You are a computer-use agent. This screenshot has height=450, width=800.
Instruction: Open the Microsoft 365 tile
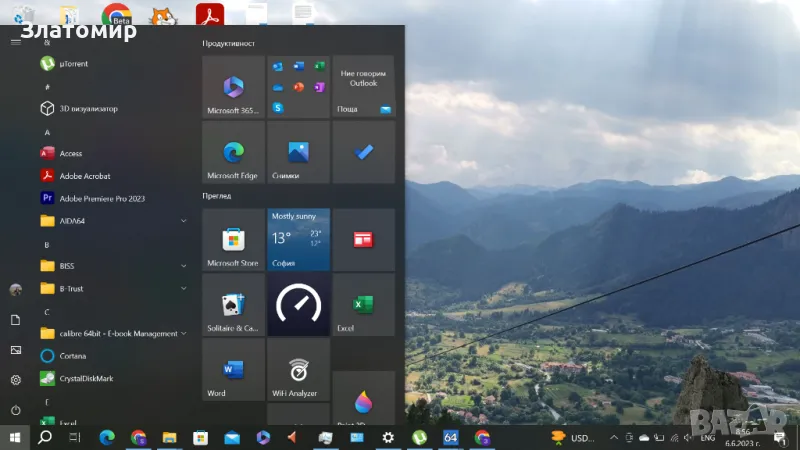(233, 87)
